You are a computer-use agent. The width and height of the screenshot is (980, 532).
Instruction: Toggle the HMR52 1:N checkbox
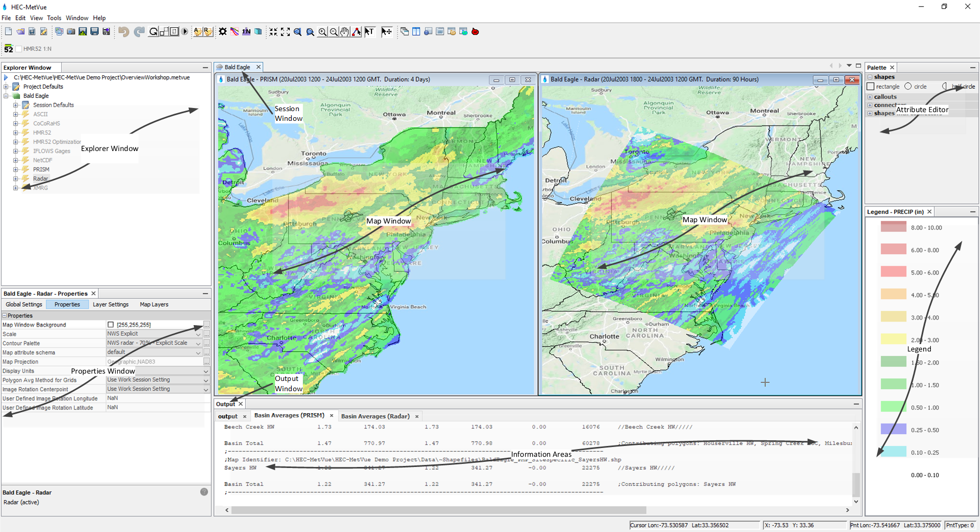pos(19,49)
